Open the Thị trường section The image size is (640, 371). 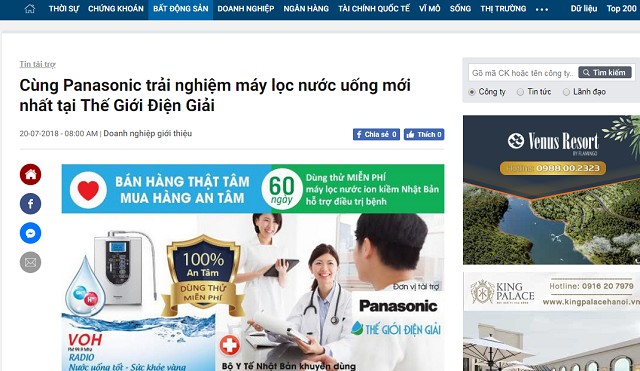(503, 9)
